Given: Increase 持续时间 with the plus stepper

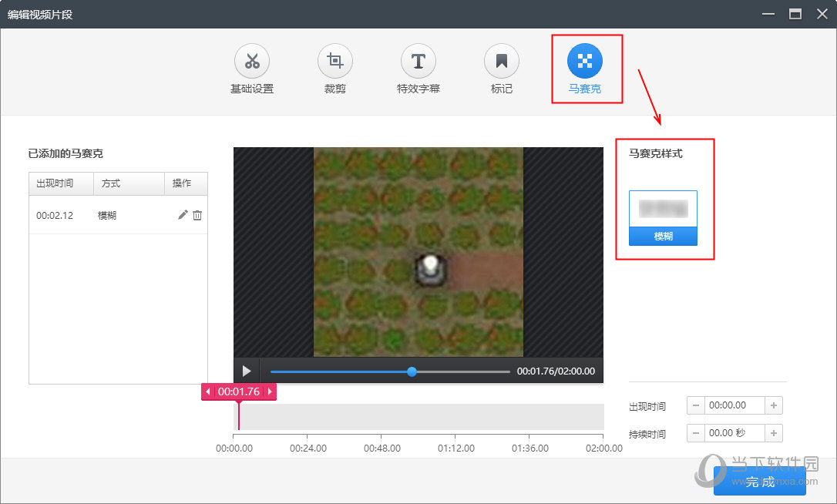Looking at the screenshot, I should tap(775, 432).
